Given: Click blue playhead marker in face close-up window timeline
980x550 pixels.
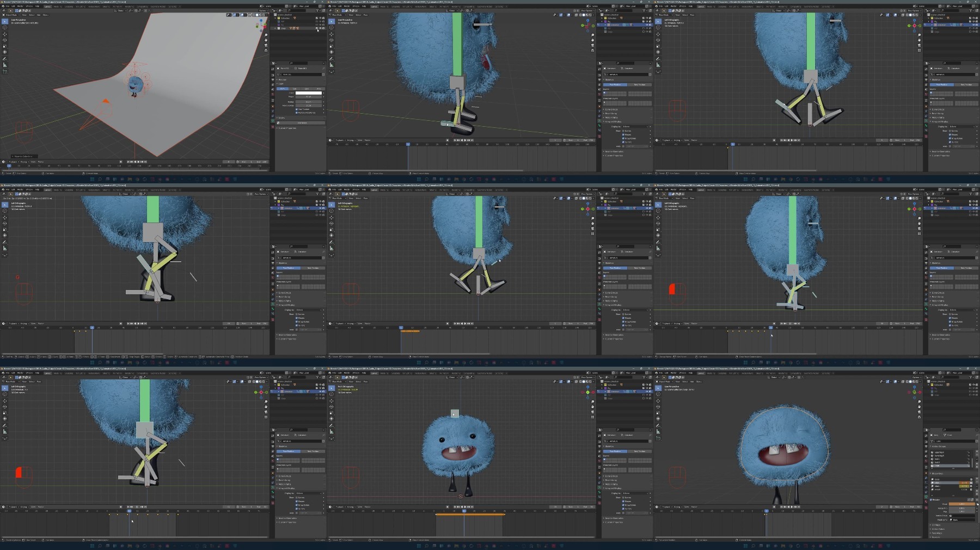Looking at the screenshot, I should (766, 511).
